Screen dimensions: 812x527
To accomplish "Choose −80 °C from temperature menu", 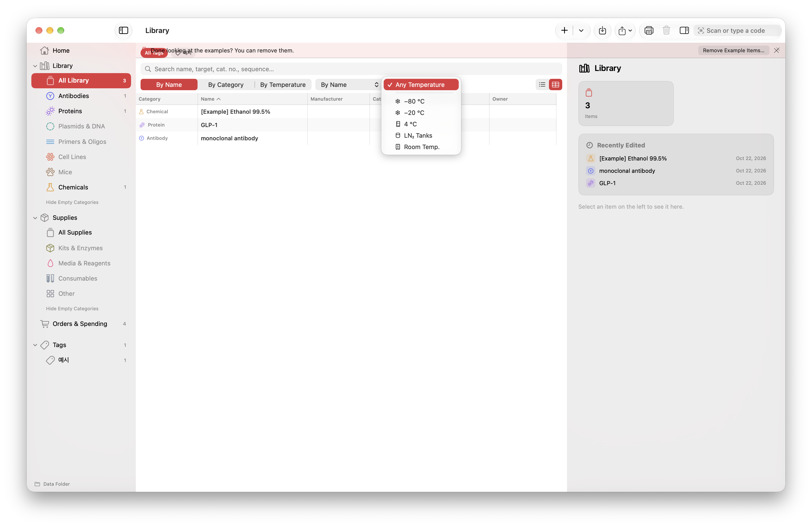I will click(x=421, y=101).
